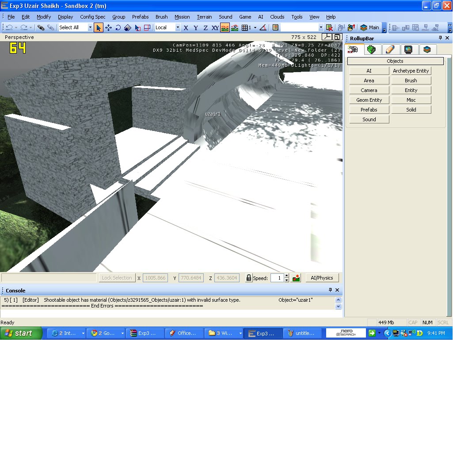453x476 pixels.
Task: Open the Prefabs menu
Action: pos(141,17)
